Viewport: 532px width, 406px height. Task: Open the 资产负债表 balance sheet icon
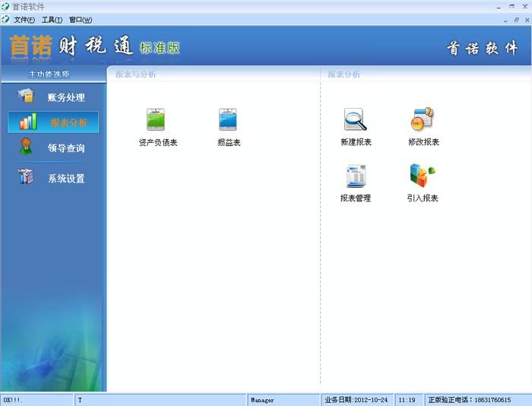(x=156, y=120)
